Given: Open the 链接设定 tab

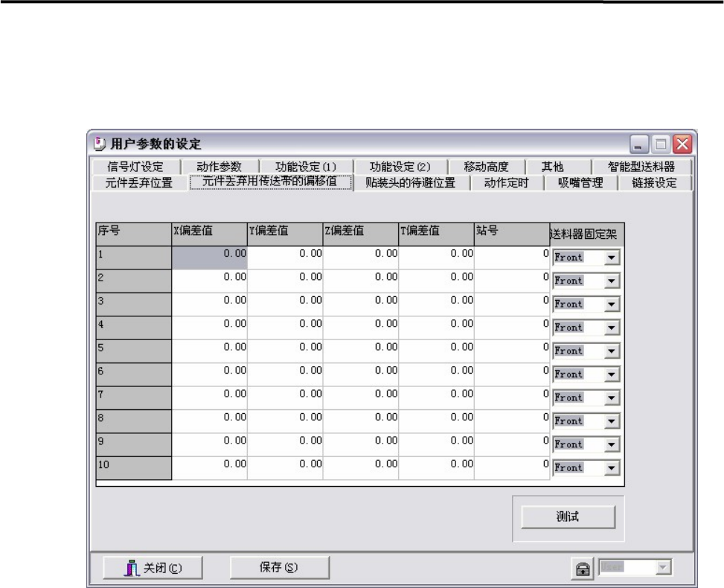Looking at the screenshot, I should tap(654, 183).
